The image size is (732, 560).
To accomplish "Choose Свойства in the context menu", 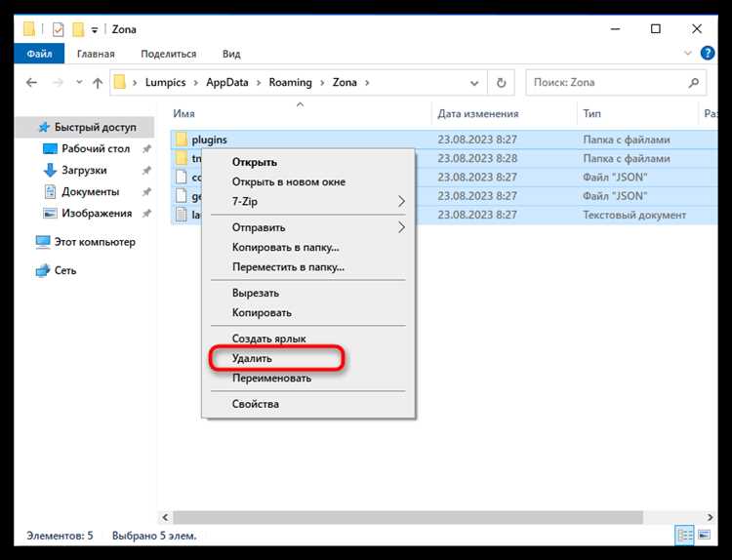I will (308, 404).
